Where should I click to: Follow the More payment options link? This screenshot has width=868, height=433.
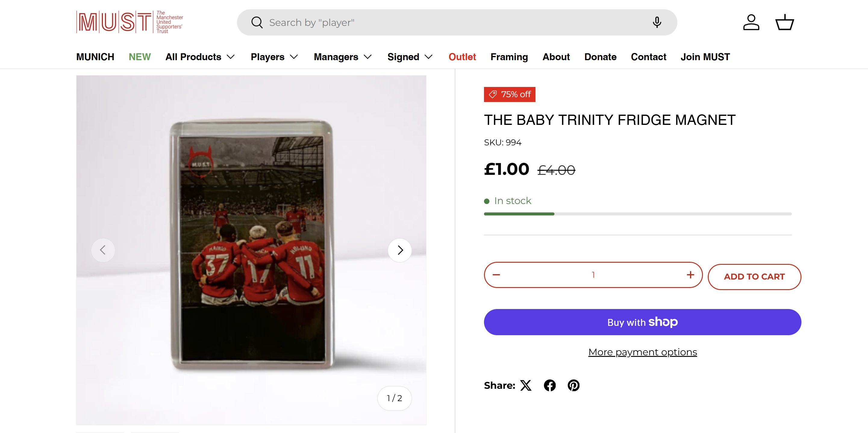tap(642, 352)
